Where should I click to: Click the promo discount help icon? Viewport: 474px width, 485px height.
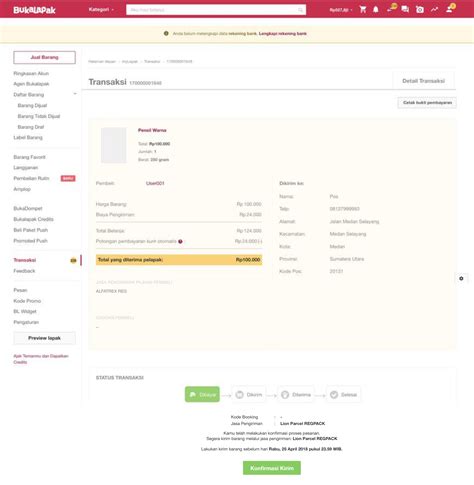point(180,241)
